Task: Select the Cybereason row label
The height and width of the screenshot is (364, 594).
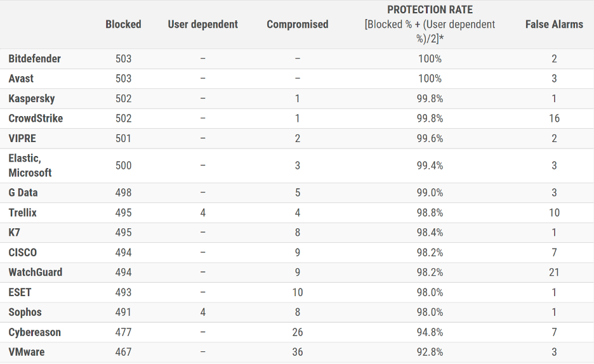Action: 35,332
